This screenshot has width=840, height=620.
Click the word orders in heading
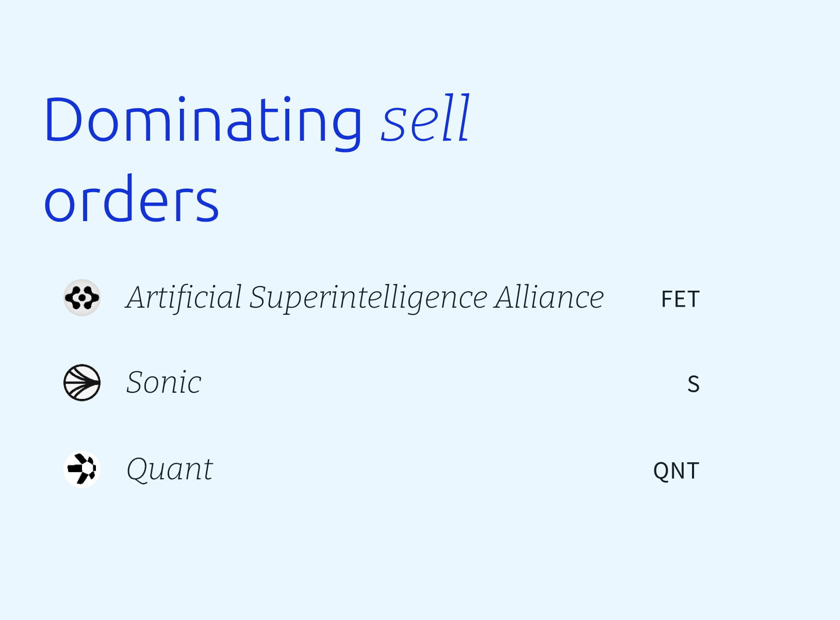tap(131, 198)
